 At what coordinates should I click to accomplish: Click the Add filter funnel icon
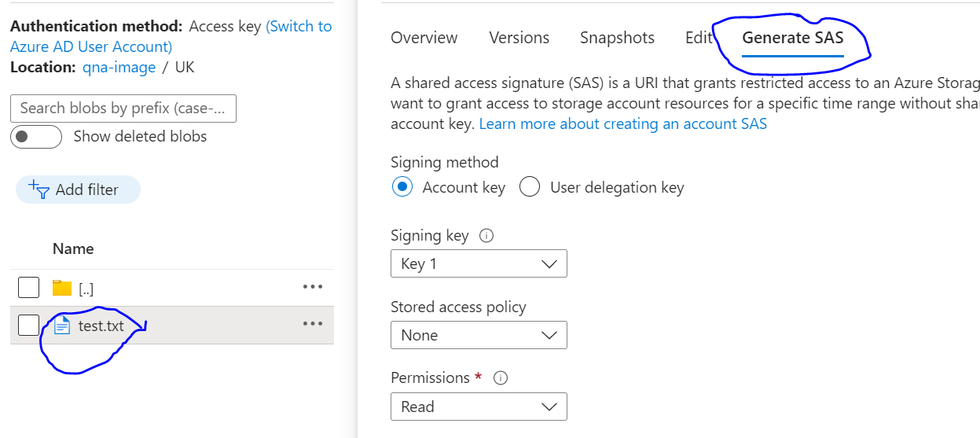coord(39,190)
